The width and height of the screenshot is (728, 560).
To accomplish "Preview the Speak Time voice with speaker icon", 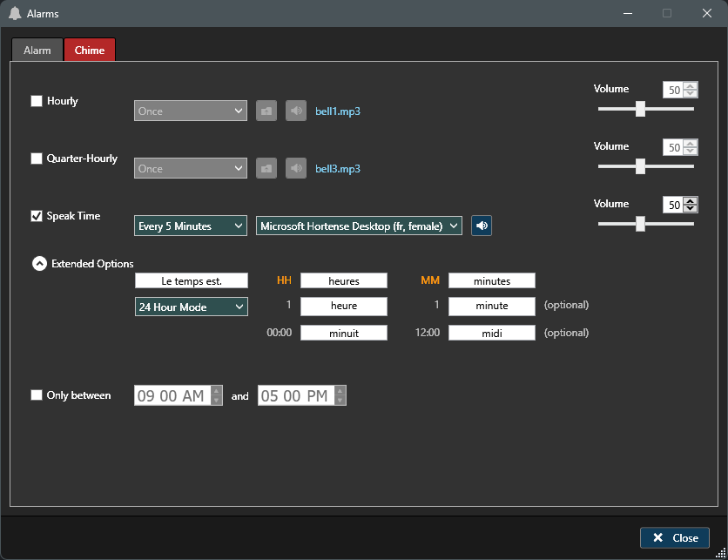I will point(482,226).
